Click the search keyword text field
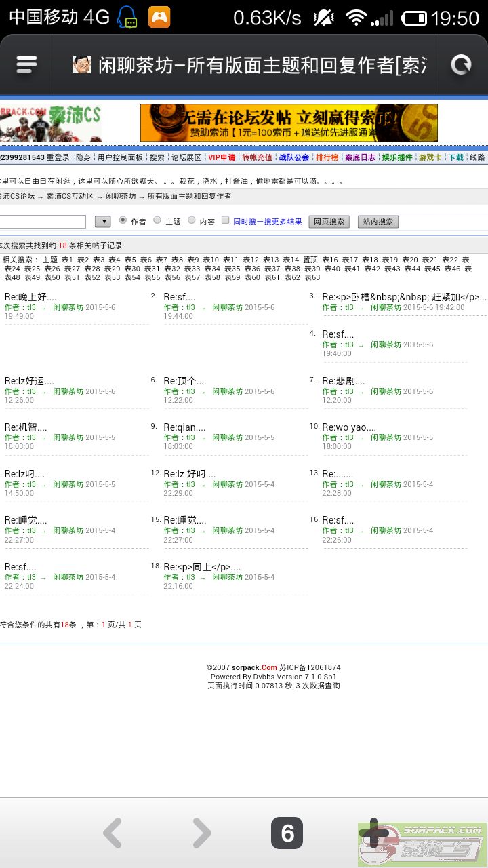 (42, 222)
